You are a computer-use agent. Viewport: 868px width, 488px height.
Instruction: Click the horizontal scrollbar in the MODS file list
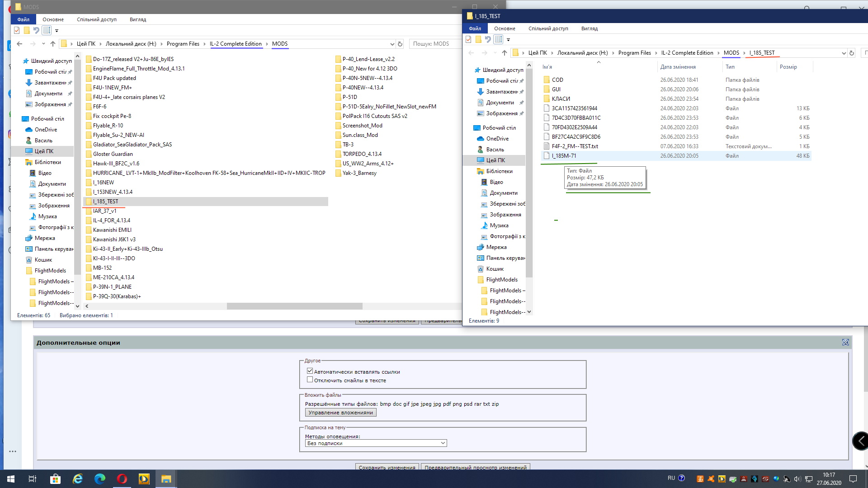(x=294, y=306)
